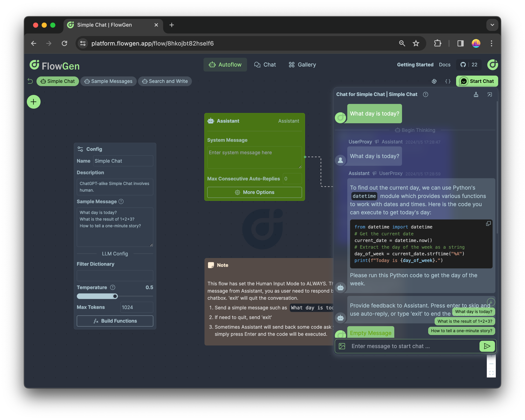Click the canvas fit view control
525x420 pixels.
[491, 373]
